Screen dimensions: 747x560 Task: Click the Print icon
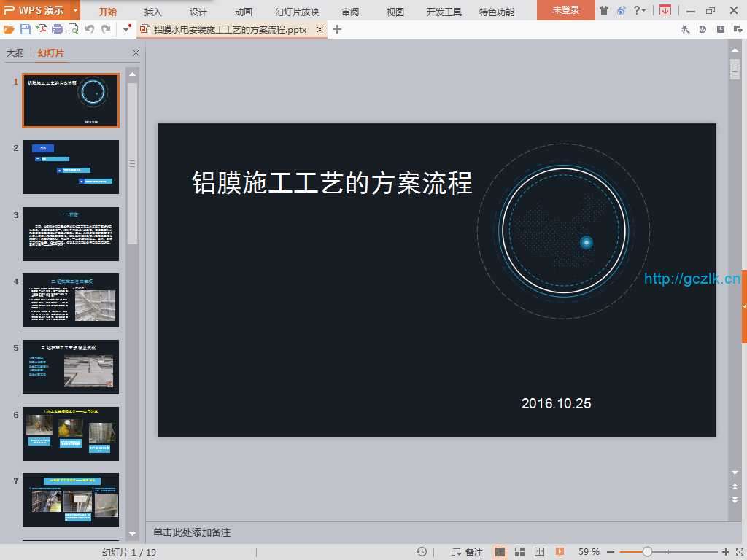[57, 29]
